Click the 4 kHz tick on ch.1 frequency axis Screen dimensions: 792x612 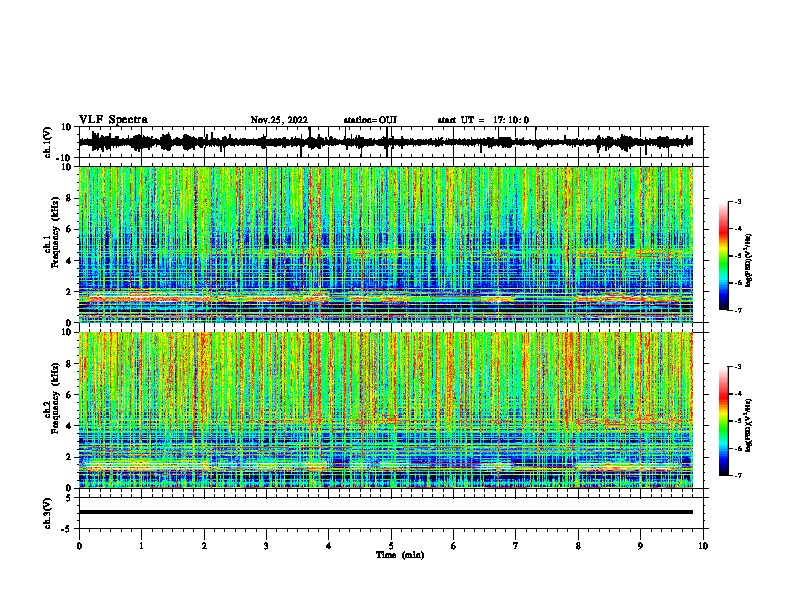(70, 261)
